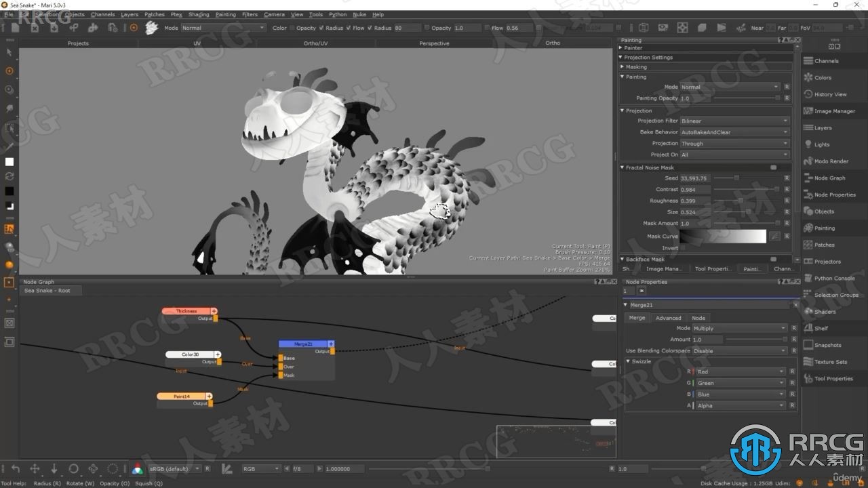Viewport: 868px width, 488px height.
Task: Click the Channels palette icon
Action: (808, 61)
